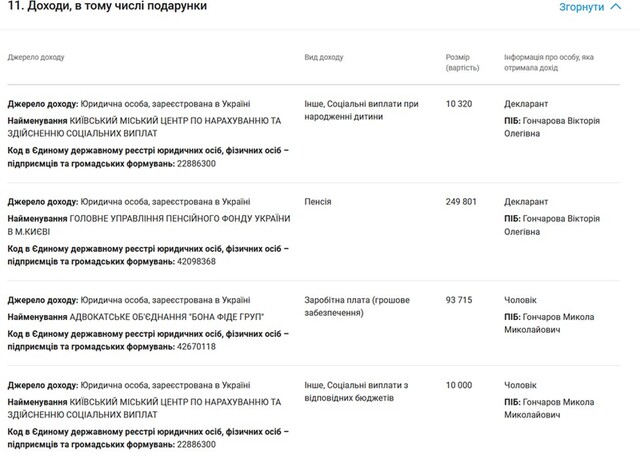The image size is (640, 459).
Task: Click the "Пенсія" income type cell
Action: click(x=318, y=201)
